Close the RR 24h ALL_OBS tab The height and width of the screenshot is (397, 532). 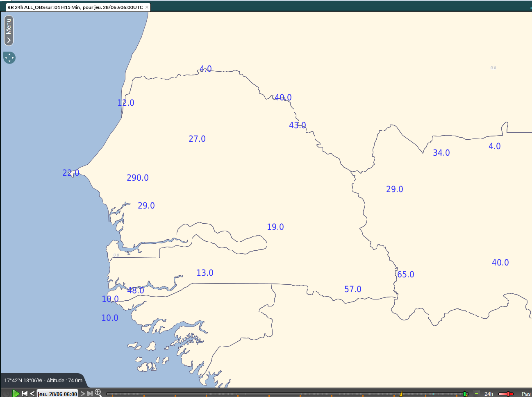coord(147,7)
